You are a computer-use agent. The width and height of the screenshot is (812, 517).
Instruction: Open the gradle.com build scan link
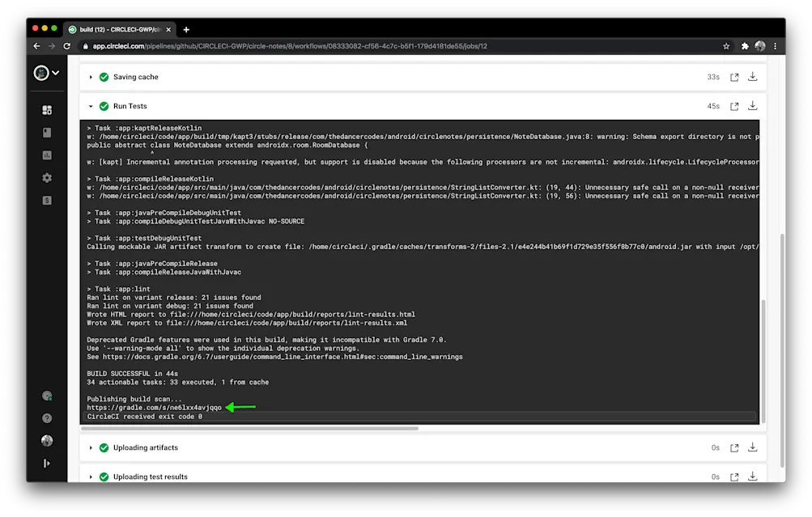tap(154, 407)
